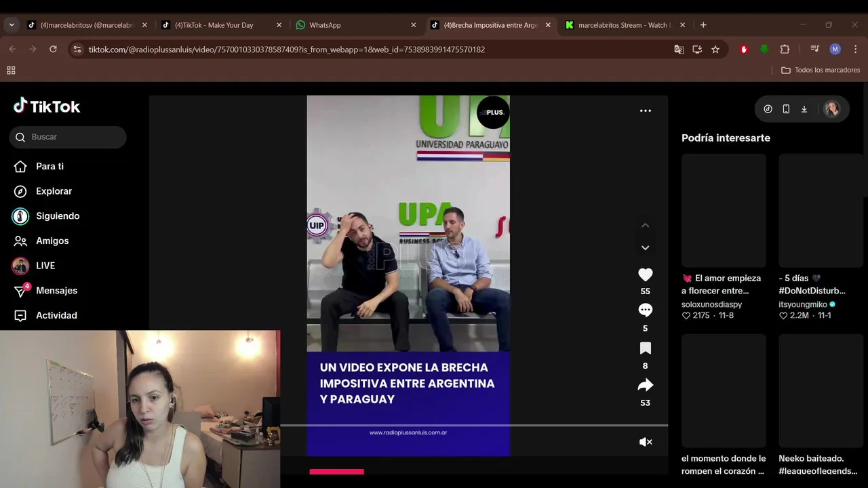Image resolution: width=868 pixels, height=488 pixels.
Task: Click the install/cast screen icon in address bar
Action: (697, 49)
